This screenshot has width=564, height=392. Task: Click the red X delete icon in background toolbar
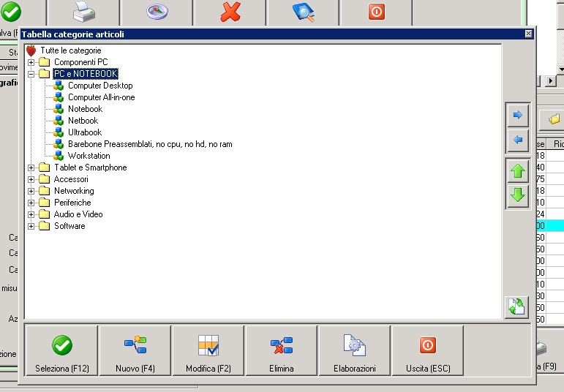pos(230,12)
